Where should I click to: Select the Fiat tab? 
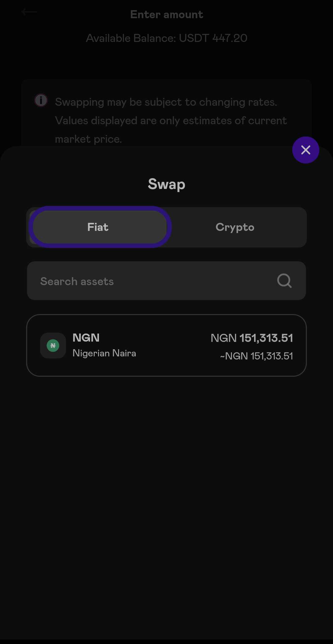tap(99, 227)
